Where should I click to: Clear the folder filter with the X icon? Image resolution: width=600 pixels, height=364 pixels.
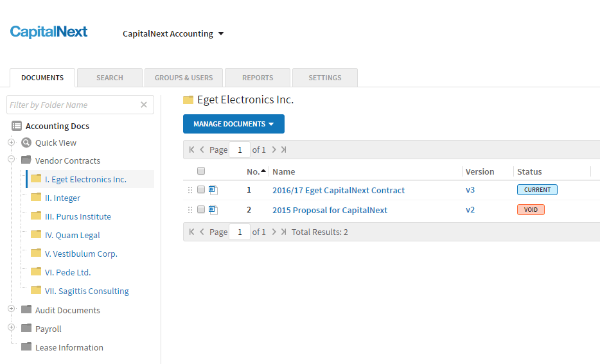144,105
